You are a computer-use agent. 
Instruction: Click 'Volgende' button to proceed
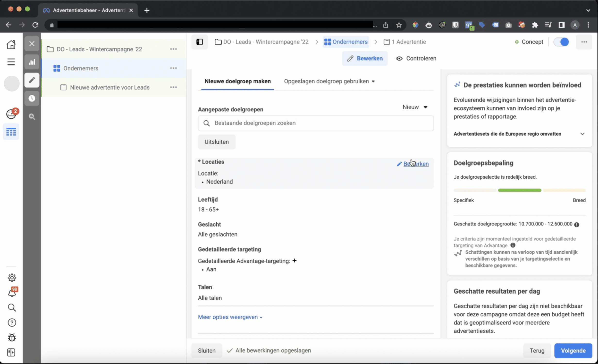coord(573,350)
